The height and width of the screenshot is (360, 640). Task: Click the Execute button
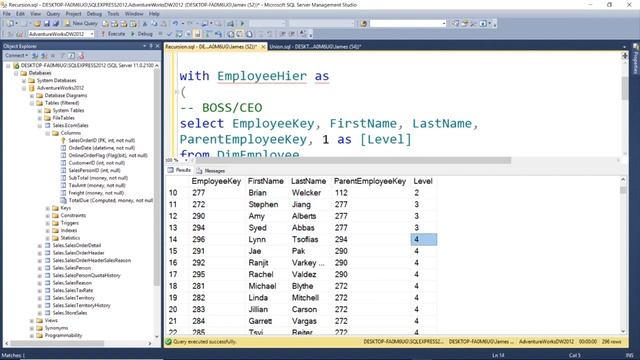pos(113,34)
